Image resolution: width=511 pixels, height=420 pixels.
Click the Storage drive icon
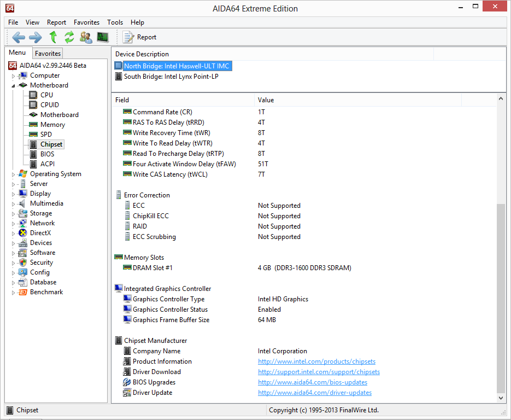[23, 213]
